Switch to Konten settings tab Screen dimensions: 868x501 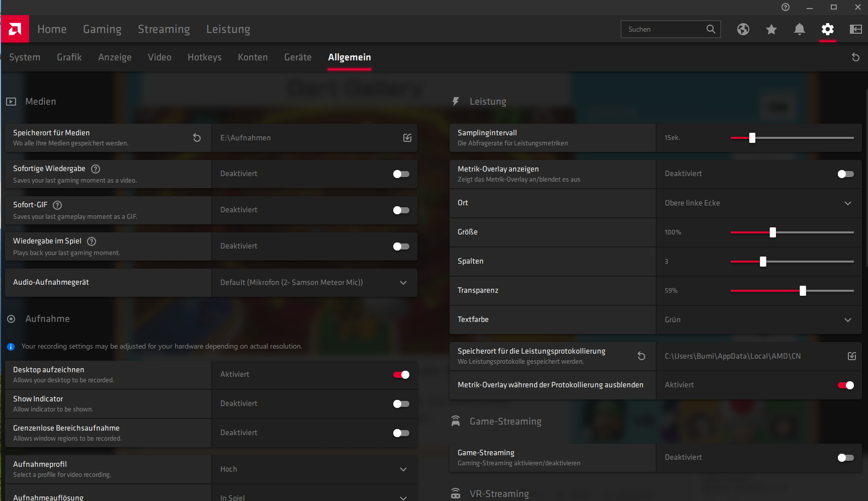(x=253, y=57)
